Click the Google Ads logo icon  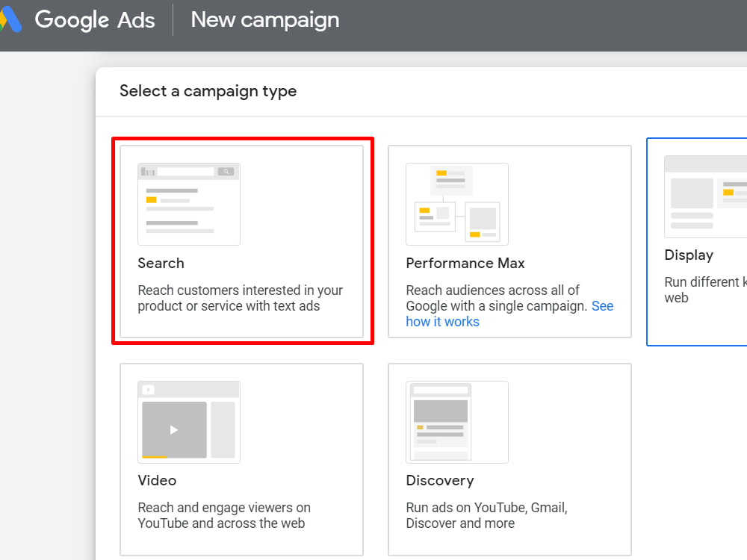(10, 19)
